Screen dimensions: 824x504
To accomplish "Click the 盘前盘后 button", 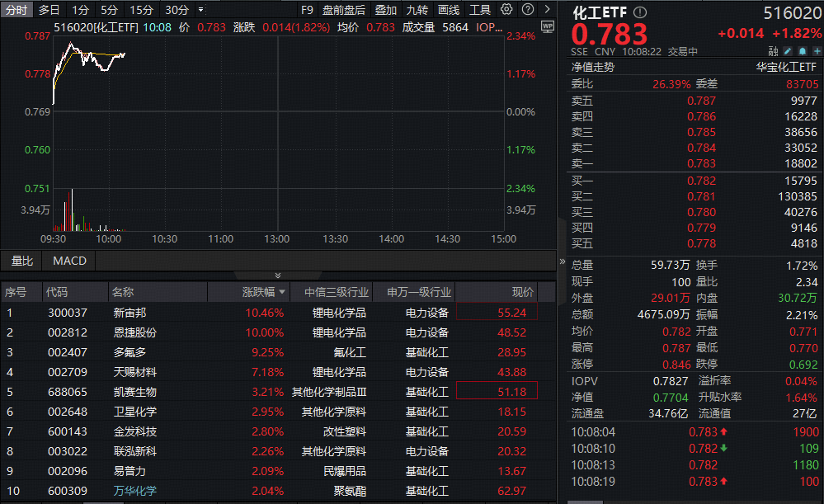I will (x=340, y=9).
